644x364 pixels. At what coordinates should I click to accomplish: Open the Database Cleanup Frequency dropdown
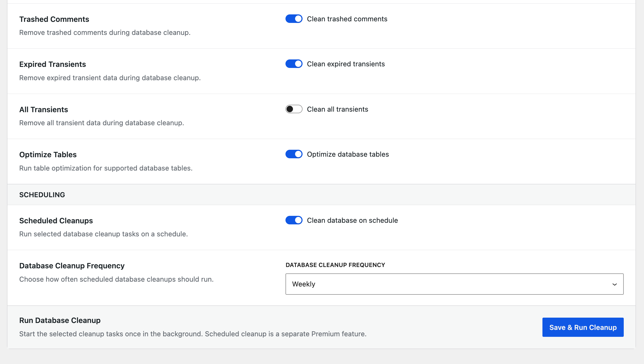point(454,284)
